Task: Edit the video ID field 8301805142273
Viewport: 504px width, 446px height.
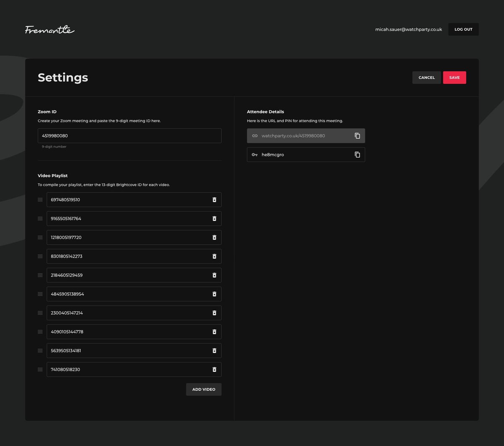Action: coord(134,256)
